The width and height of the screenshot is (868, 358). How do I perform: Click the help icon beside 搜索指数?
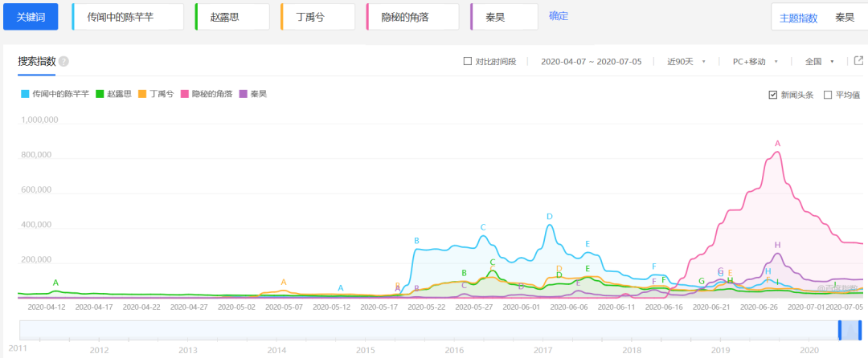[x=63, y=62]
